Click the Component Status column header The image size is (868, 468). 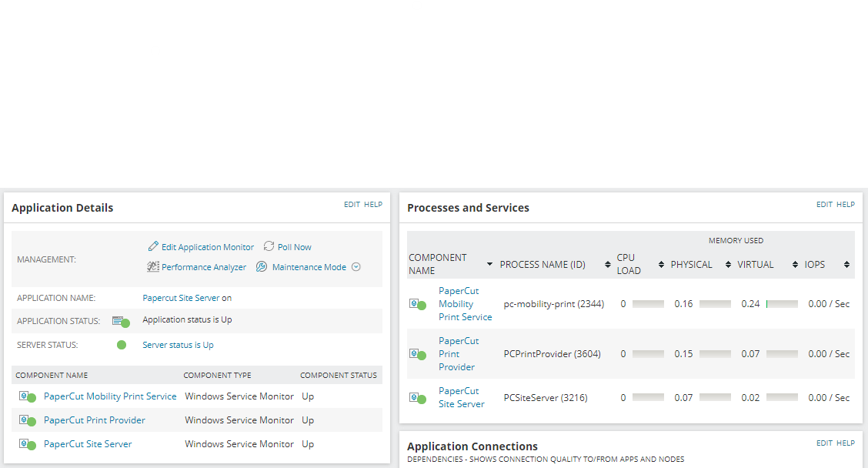(x=339, y=376)
